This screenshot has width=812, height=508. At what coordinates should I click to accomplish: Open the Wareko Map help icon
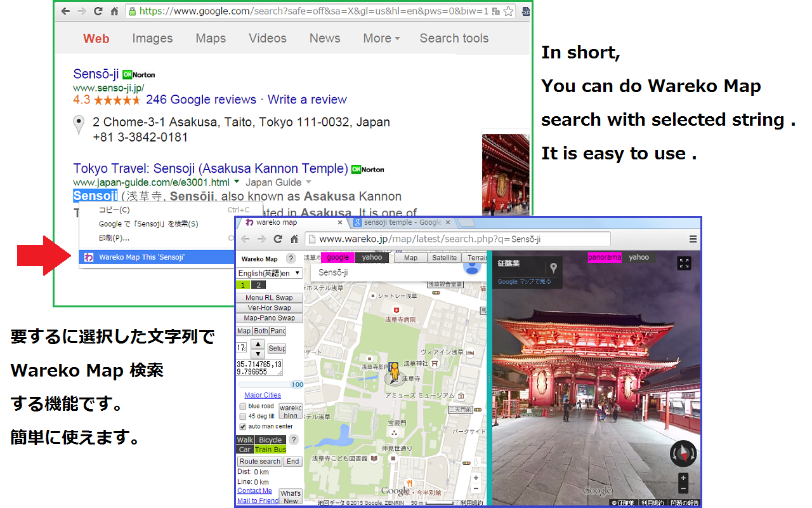291,259
